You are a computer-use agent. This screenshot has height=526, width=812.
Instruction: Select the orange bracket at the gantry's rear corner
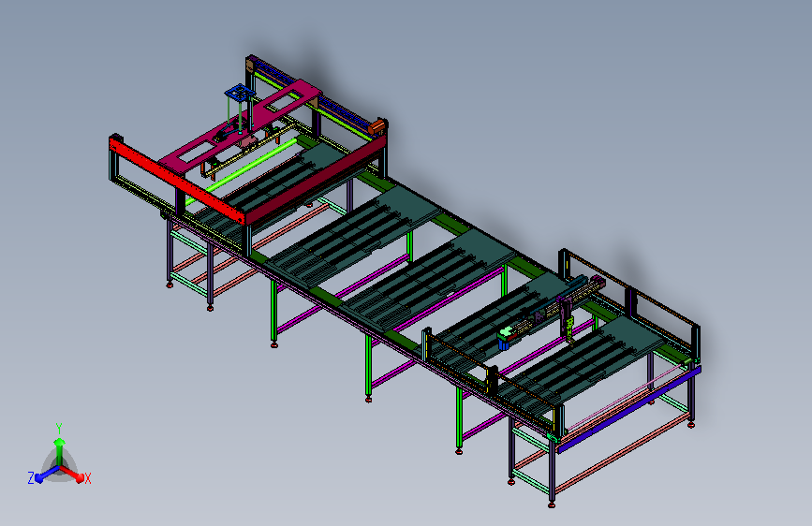tap(377, 126)
